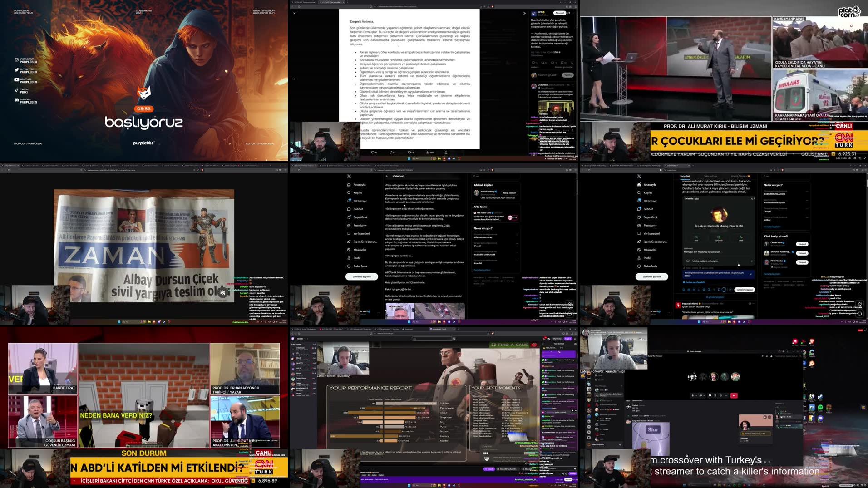The width and height of the screenshot is (868, 488).
Task: Expand the Daha fazla menu in X sidebar
Action: [639, 266]
